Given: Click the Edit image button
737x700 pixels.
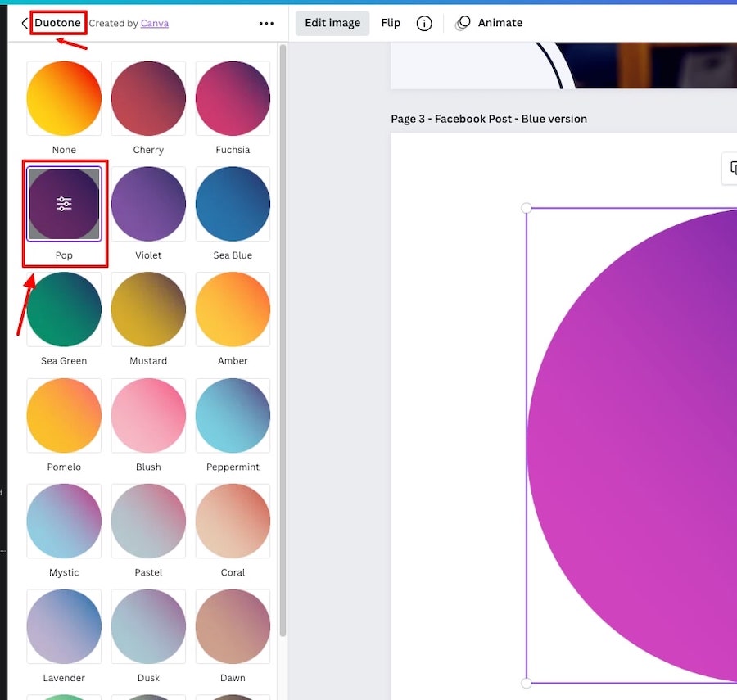Looking at the screenshot, I should pyautogui.click(x=332, y=23).
